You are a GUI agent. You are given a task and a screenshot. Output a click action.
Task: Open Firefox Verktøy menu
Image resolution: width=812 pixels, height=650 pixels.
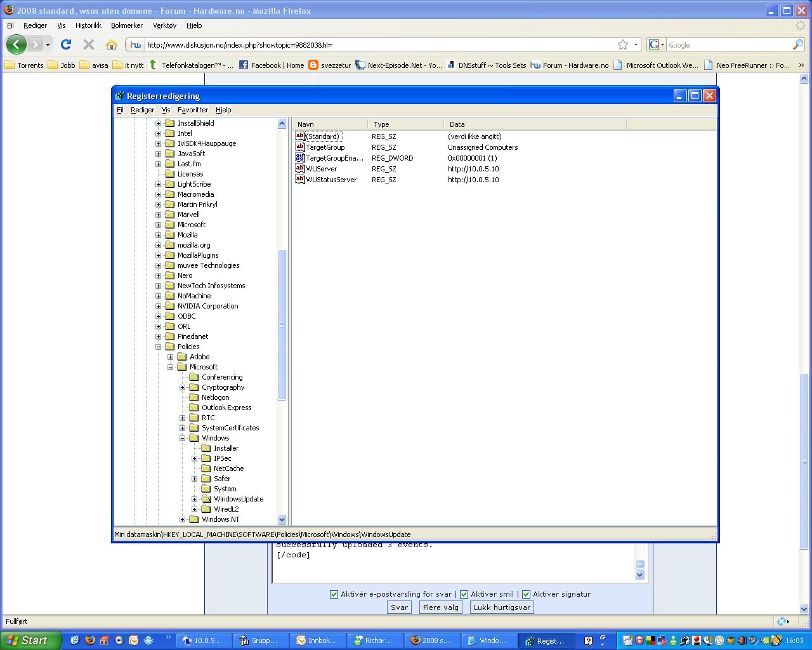point(164,25)
